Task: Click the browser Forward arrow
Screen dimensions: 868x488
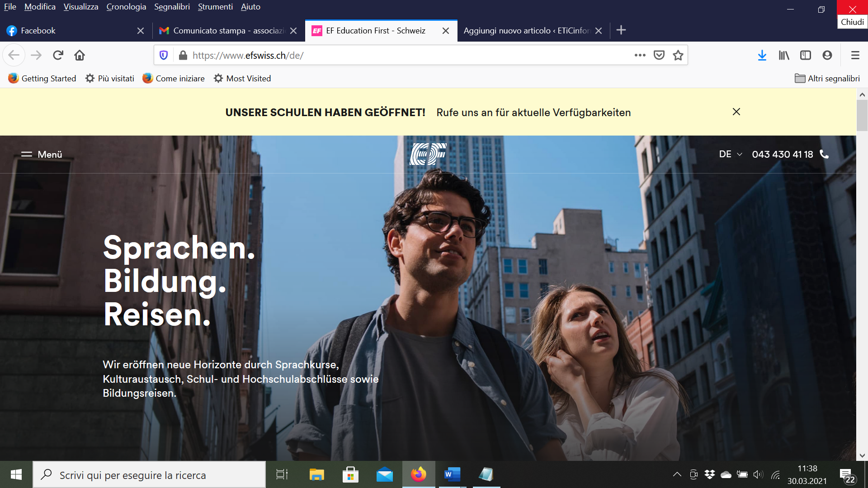Action: (36, 55)
